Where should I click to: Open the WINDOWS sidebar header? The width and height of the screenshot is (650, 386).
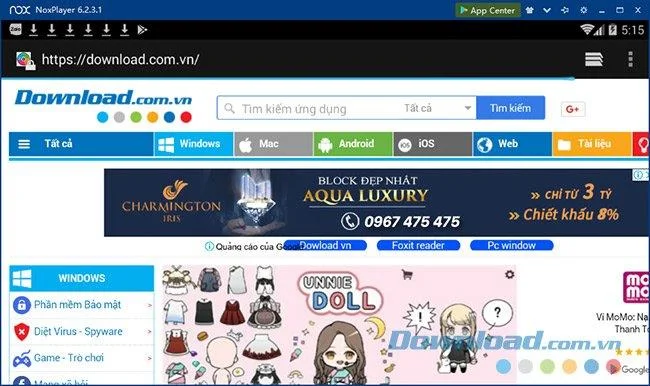pyautogui.click(x=82, y=278)
